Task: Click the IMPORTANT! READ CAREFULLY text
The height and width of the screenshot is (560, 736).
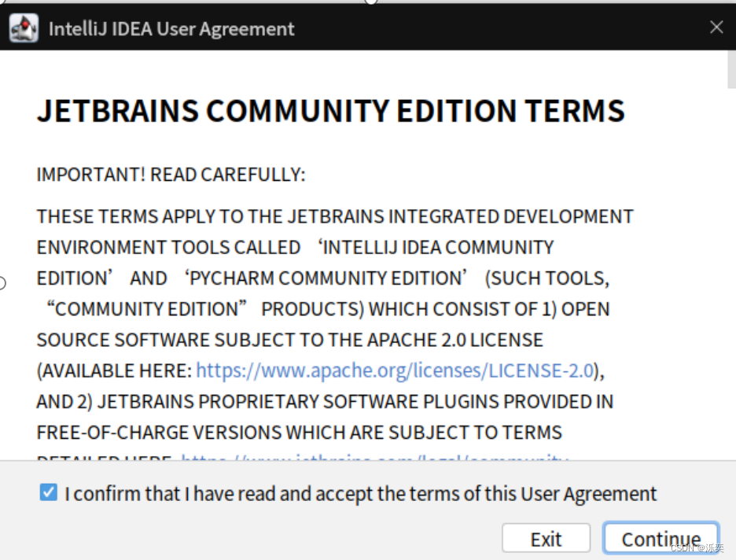Action: [171, 175]
